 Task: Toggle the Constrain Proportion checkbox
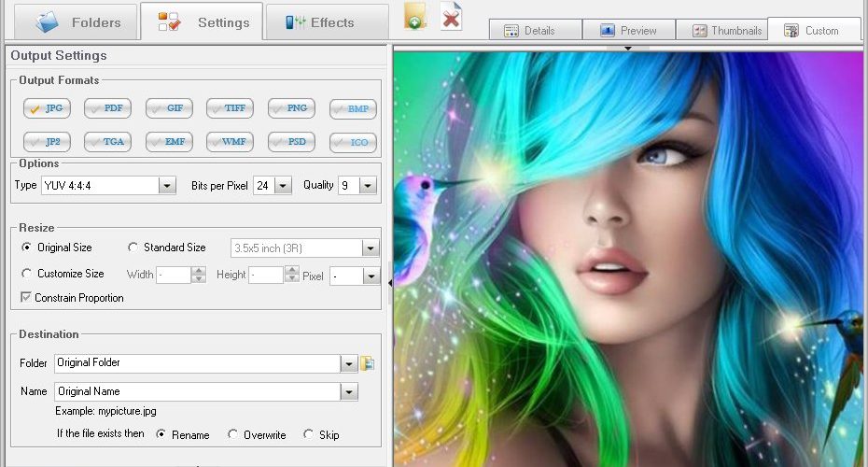coord(25,298)
